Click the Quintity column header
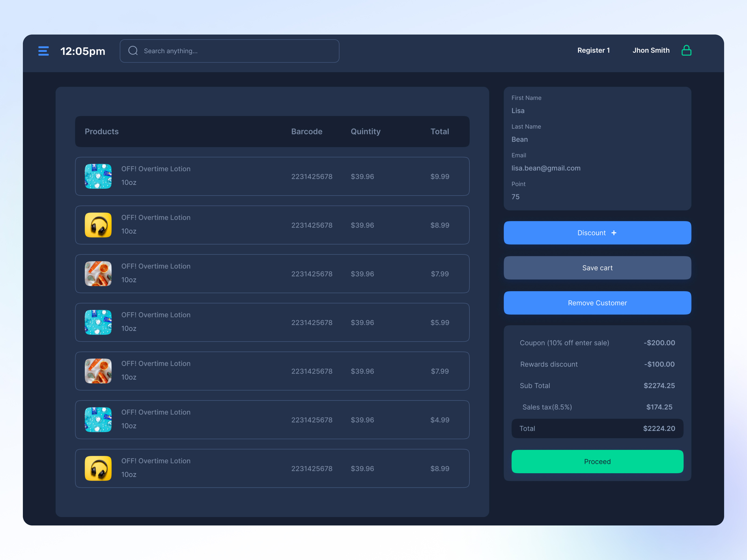 (x=365, y=131)
